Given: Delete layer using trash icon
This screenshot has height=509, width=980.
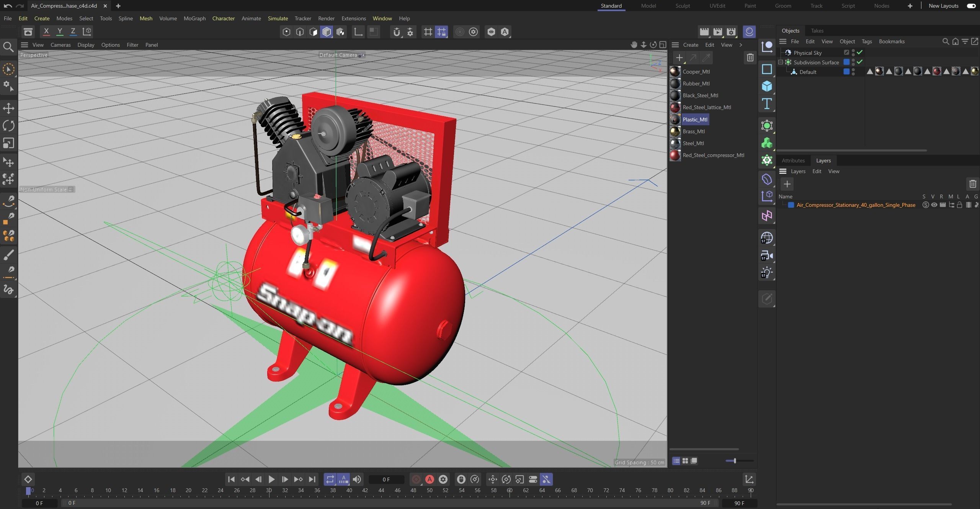Looking at the screenshot, I should [x=973, y=184].
